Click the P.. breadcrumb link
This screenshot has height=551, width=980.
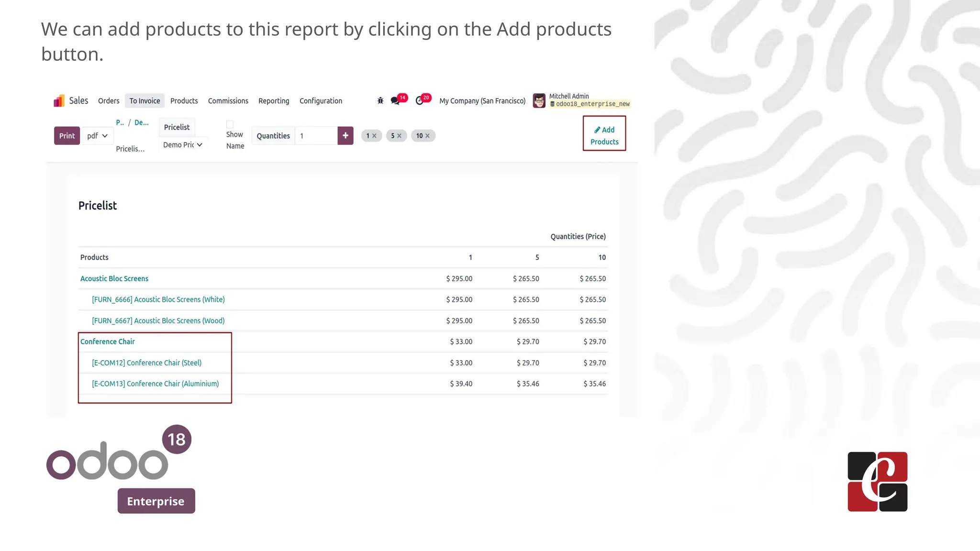coord(120,122)
